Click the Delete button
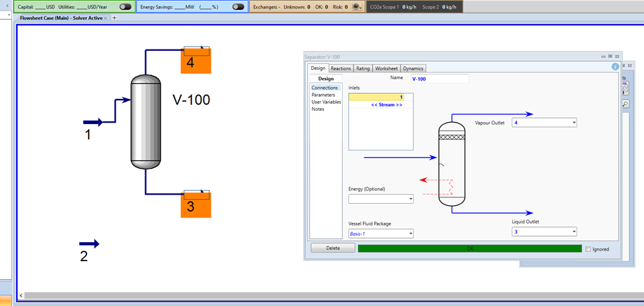 pyautogui.click(x=333, y=248)
